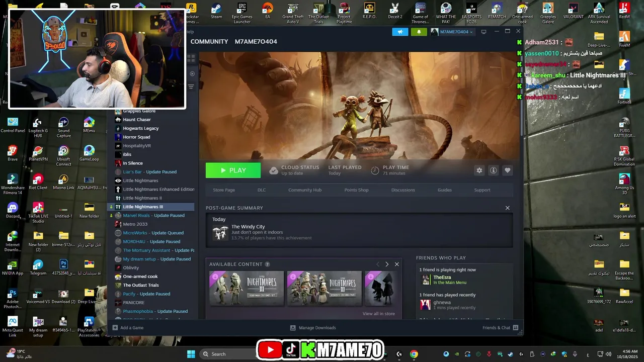Open the DLC tab
The image size is (644, 362).
pyautogui.click(x=262, y=190)
